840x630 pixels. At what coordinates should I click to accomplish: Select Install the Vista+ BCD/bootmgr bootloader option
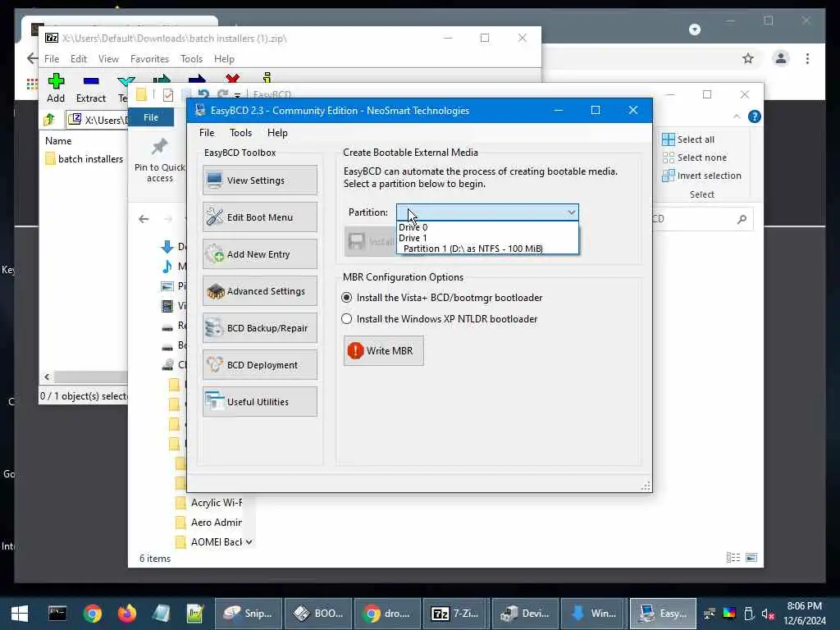(x=442, y=298)
